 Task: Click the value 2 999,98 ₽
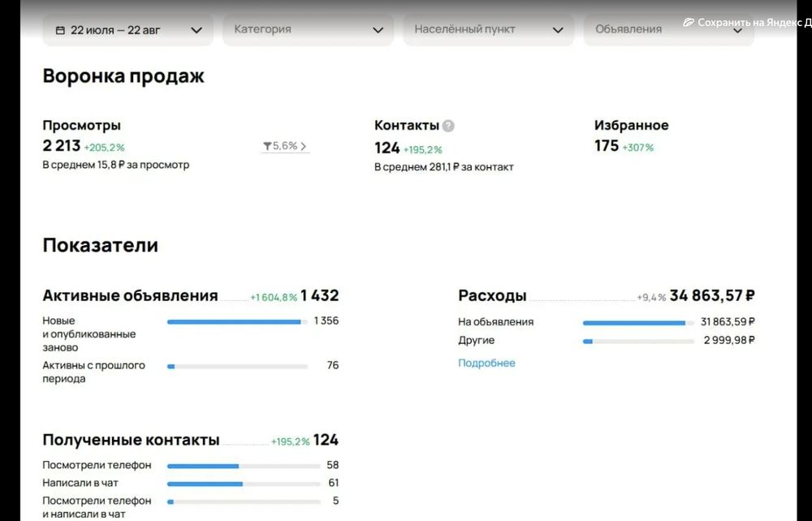click(729, 340)
